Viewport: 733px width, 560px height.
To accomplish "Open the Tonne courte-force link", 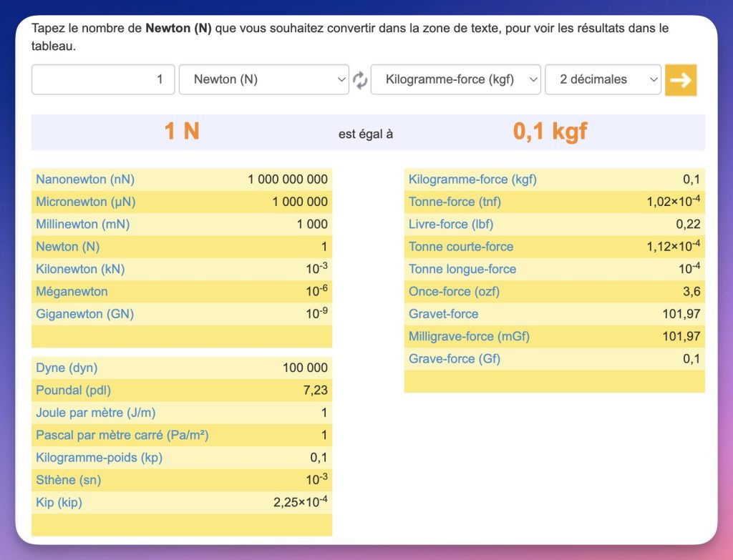I will pyautogui.click(x=461, y=247).
